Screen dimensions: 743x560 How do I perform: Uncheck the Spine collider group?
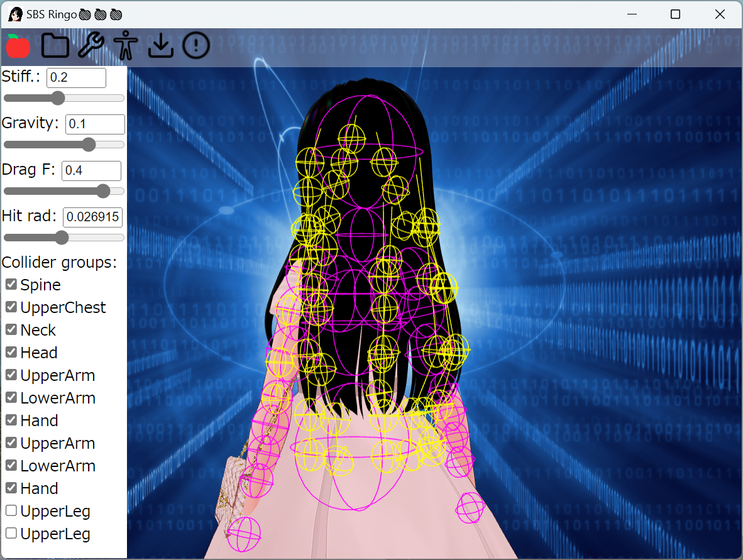point(11,284)
